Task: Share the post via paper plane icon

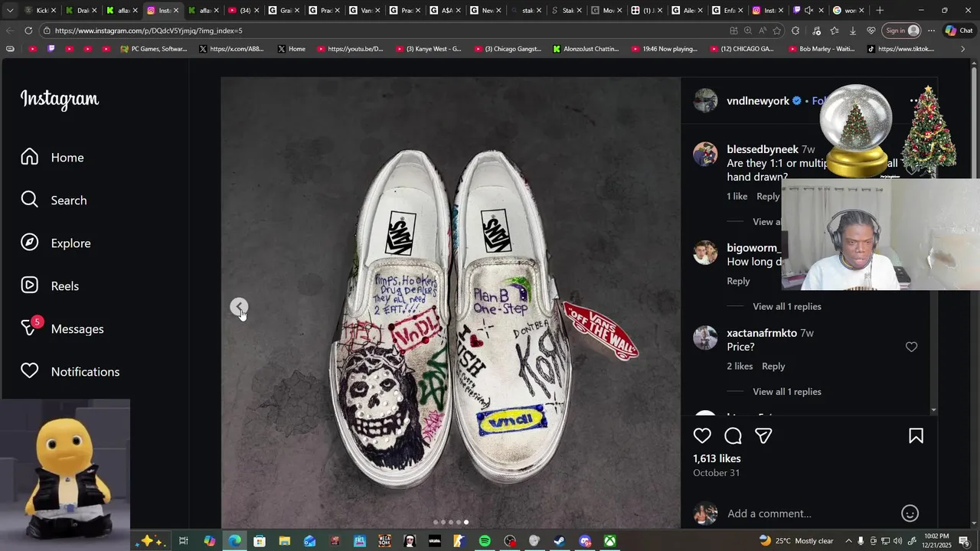Action: [763, 436]
